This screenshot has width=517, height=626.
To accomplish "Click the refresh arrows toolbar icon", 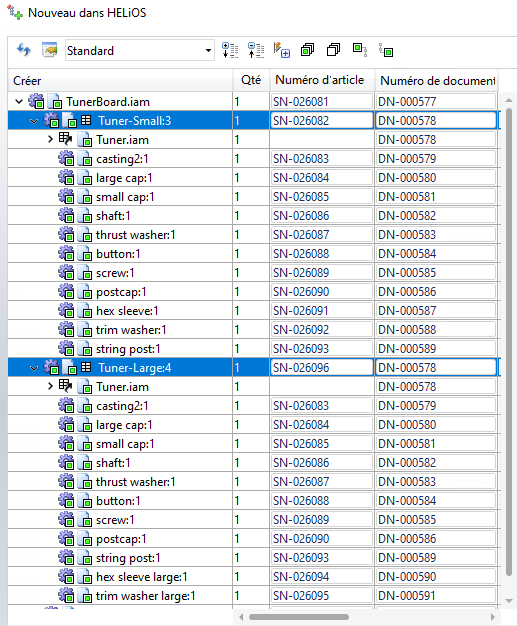I will point(24,51).
